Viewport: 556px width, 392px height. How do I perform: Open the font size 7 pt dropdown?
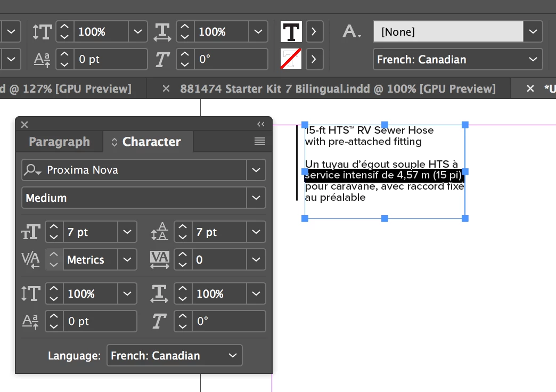pos(127,232)
